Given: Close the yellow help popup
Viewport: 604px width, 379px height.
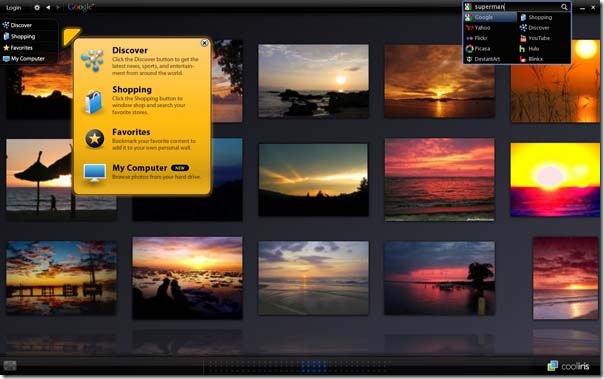Looking at the screenshot, I should [x=205, y=43].
